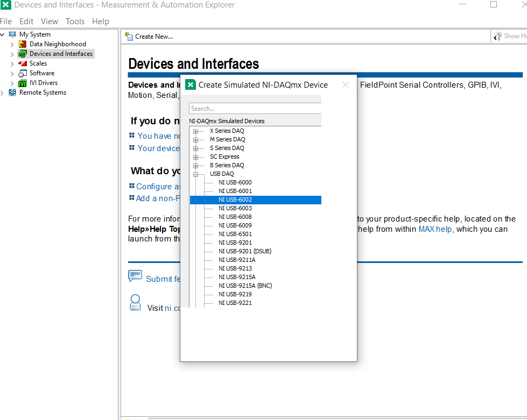The width and height of the screenshot is (527, 420).
Task: Open the File menu
Action: 6,22
